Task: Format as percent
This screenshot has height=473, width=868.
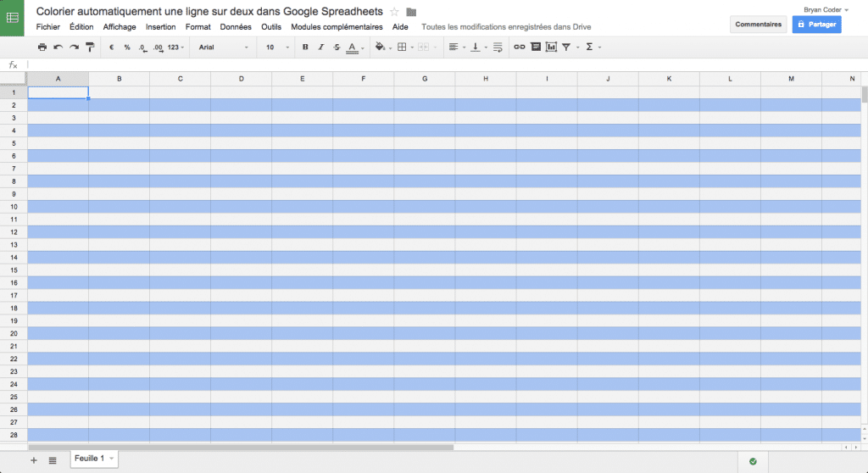Action: point(127,47)
